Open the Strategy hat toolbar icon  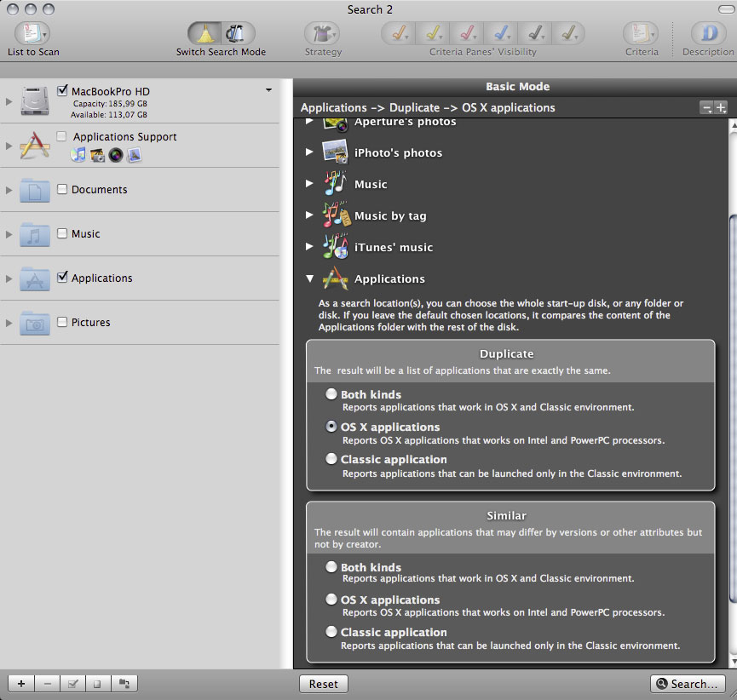tap(322, 33)
